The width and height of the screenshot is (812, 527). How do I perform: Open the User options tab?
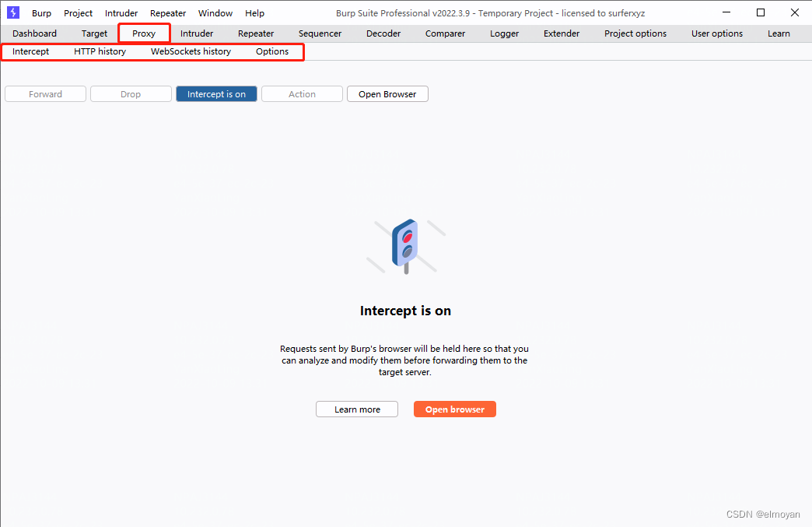[716, 33]
